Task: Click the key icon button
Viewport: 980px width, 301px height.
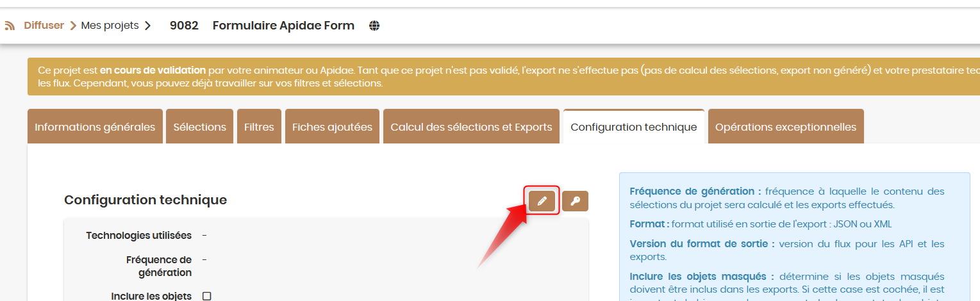Action: tap(575, 201)
